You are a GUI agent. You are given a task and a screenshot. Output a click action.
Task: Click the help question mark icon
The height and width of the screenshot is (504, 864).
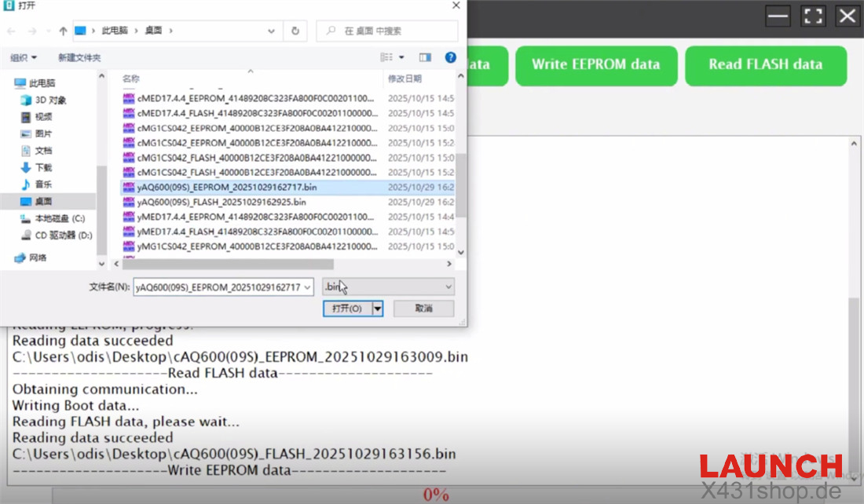pyautogui.click(x=451, y=57)
